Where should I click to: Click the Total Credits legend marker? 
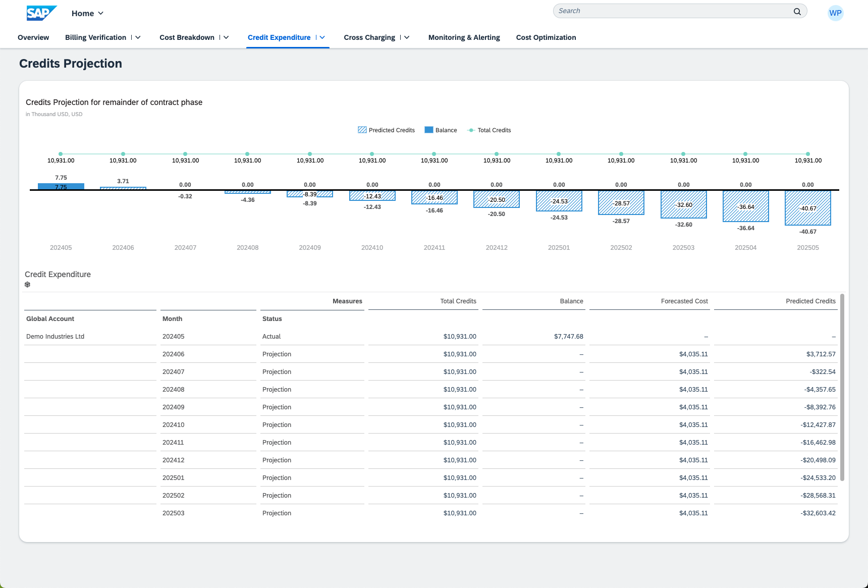(471, 130)
